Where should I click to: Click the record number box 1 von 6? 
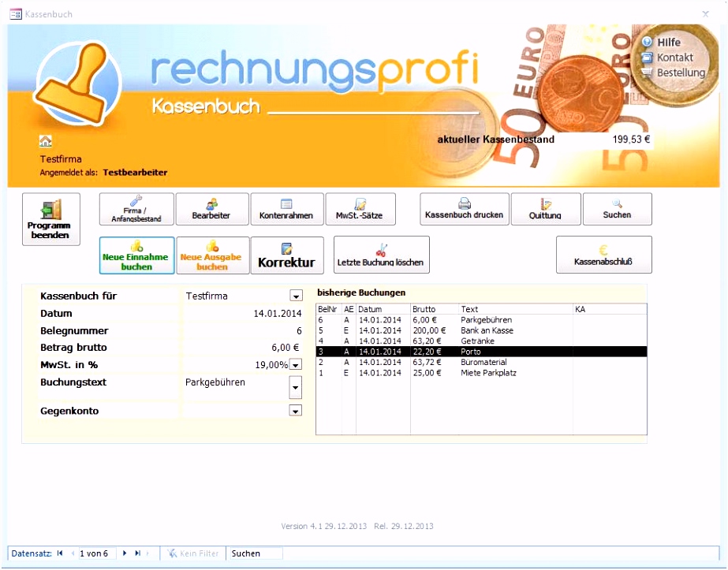tap(96, 553)
